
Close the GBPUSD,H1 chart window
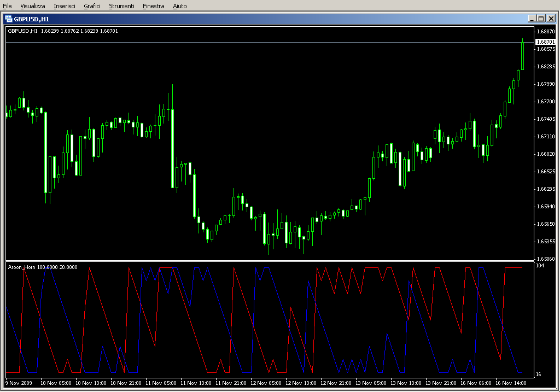click(x=551, y=19)
